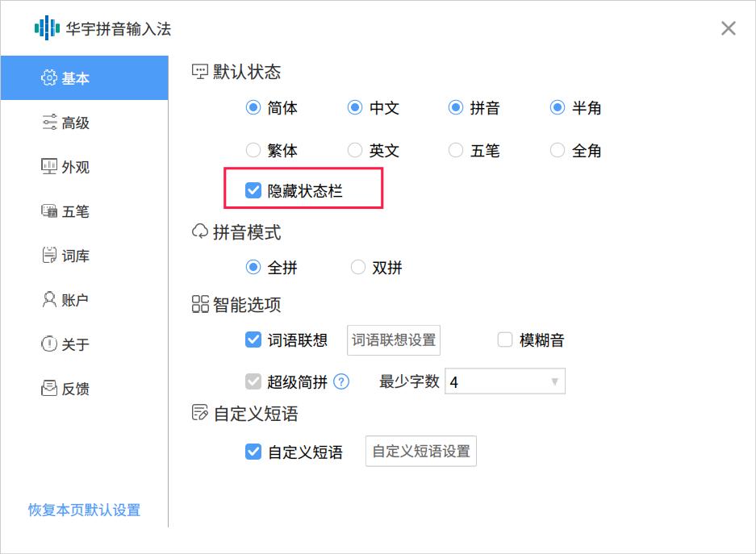Viewport: 756px width, 554px height.
Task: Click the 华宇拼音输入法 logo icon
Action: click(46, 27)
